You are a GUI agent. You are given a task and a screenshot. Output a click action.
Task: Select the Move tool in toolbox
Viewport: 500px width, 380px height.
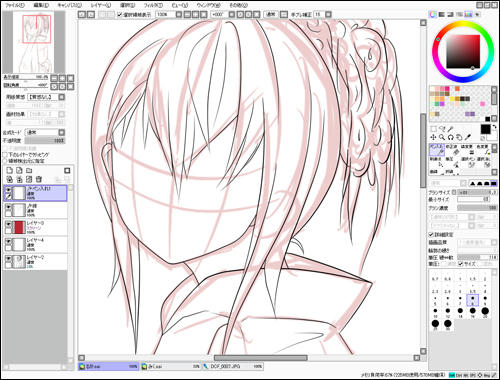(433, 137)
